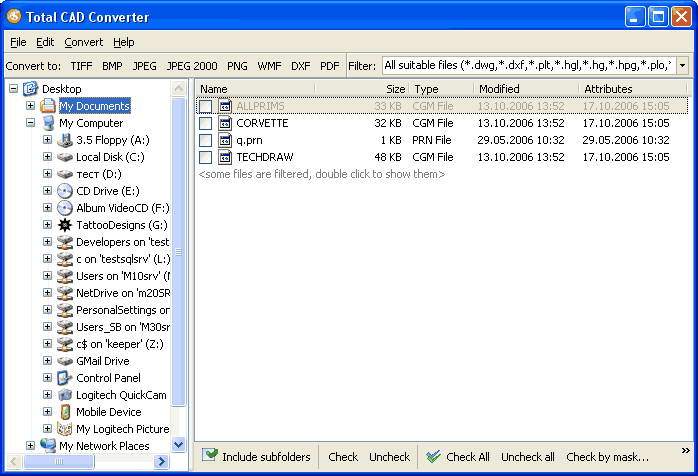Convert to PNG format
The height and width of the screenshot is (476, 698).
237,66
